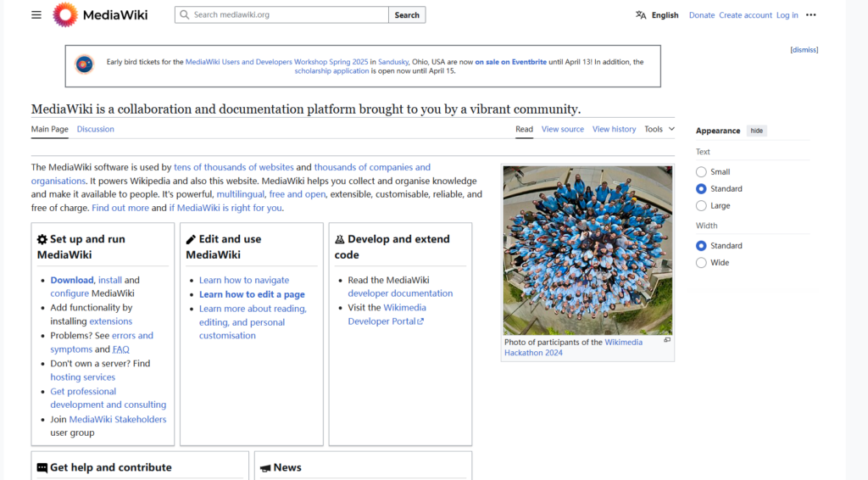This screenshot has height=480, width=868.
Task: Open the three-dot personal tools menu
Action: pos(811,14)
